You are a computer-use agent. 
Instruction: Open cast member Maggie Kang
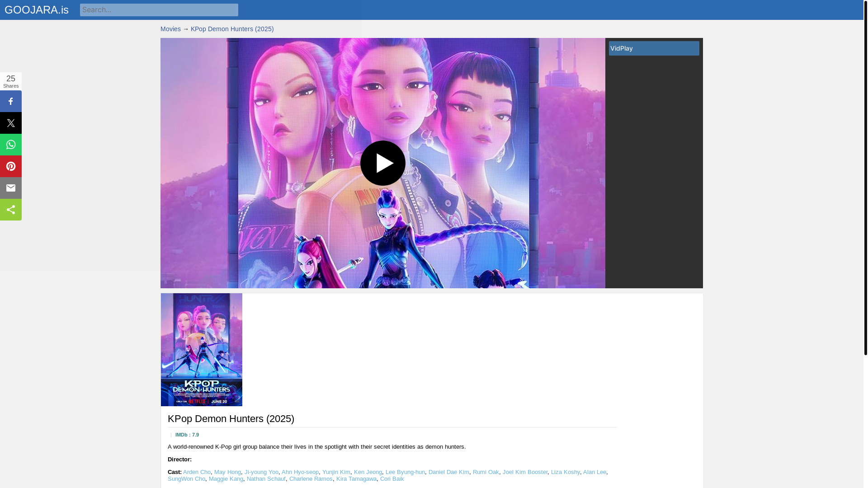tap(226, 479)
